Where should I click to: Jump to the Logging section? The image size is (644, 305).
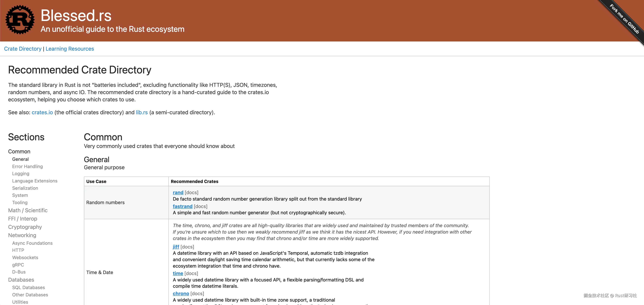pos(21,174)
